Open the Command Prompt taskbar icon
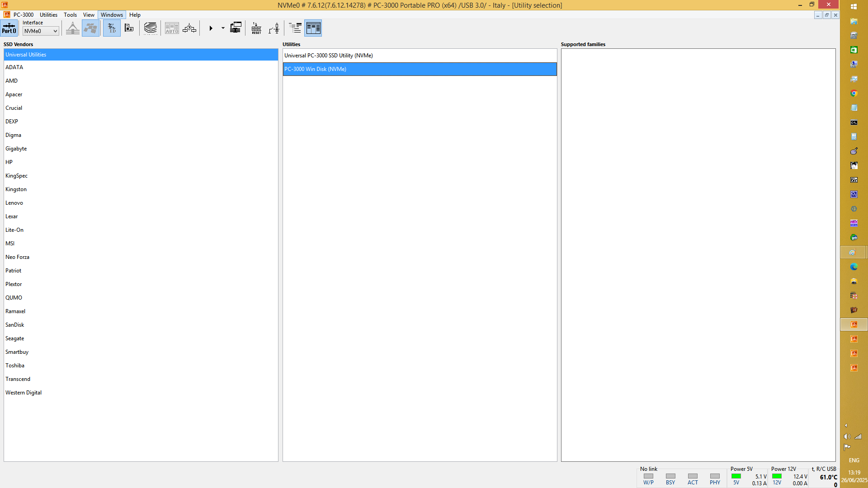This screenshot has width=868, height=488. [x=854, y=122]
